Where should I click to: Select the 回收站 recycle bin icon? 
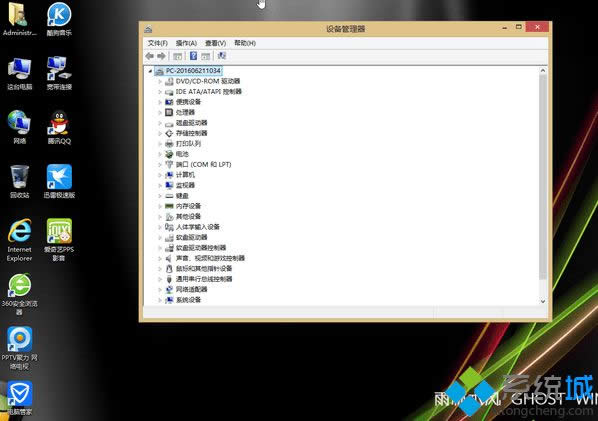coord(19,182)
